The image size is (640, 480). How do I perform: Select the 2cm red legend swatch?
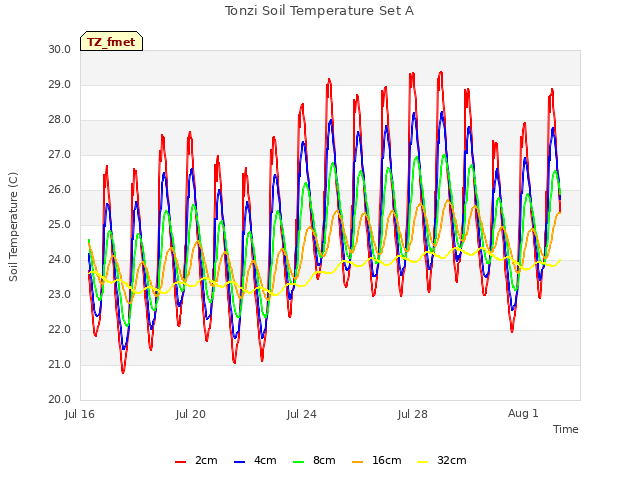click(x=180, y=461)
